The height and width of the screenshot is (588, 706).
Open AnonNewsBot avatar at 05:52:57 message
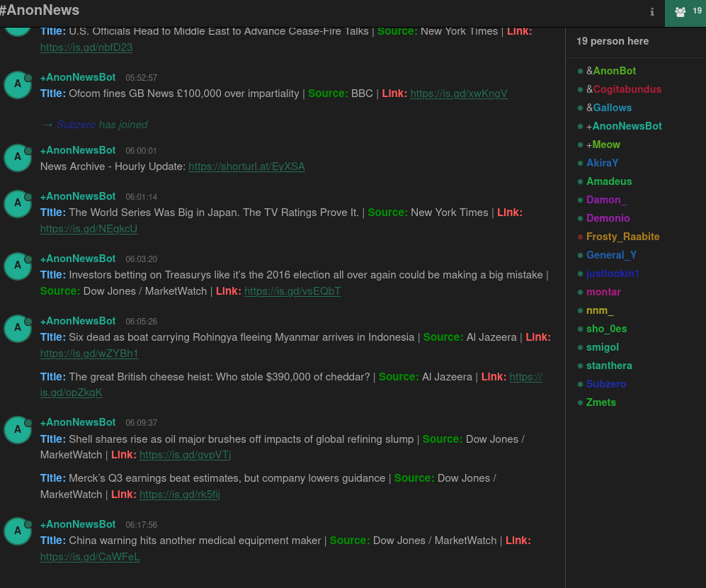coord(18,85)
